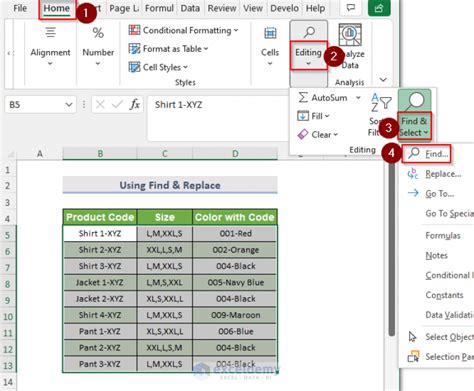The width and height of the screenshot is (474, 391).
Task: Select Conditional Formatting in Find & Select menu
Action: tap(449, 275)
